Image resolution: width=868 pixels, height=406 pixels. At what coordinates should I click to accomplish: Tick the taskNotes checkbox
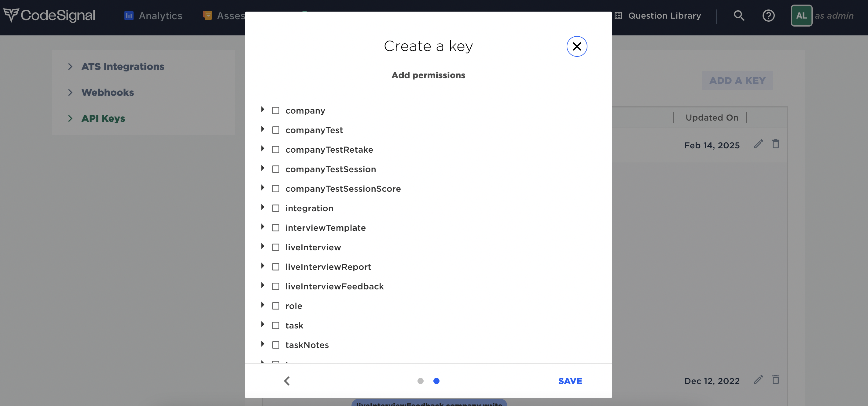276,345
